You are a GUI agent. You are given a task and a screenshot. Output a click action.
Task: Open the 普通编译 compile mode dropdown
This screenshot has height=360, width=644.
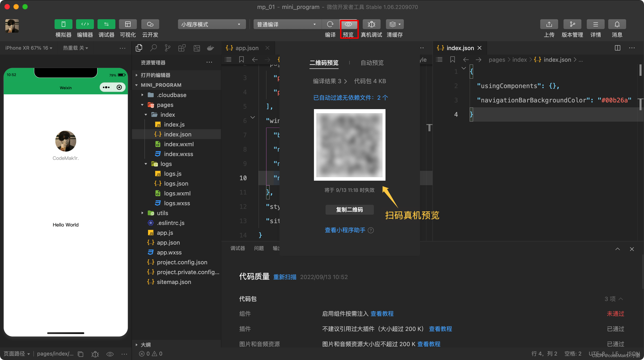[x=286, y=24]
